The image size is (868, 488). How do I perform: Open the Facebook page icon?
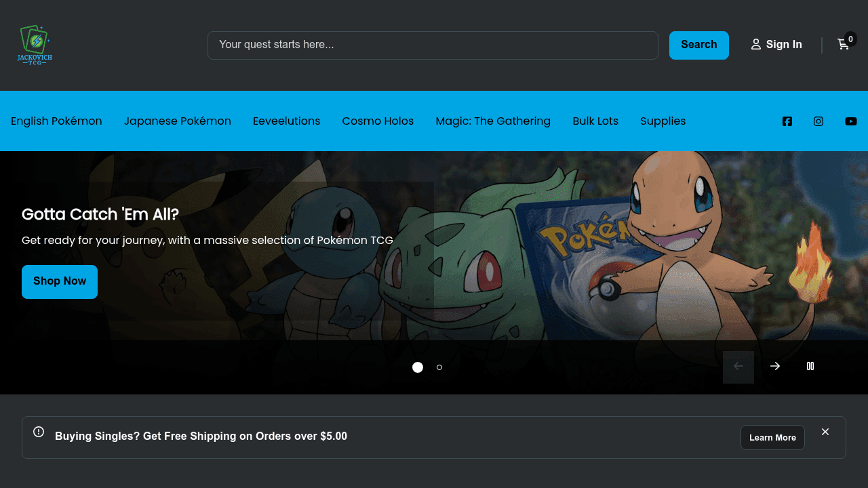click(787, 121)
